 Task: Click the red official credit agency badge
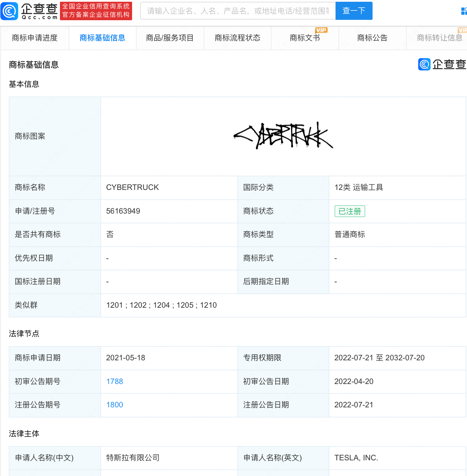coord(96,11)
